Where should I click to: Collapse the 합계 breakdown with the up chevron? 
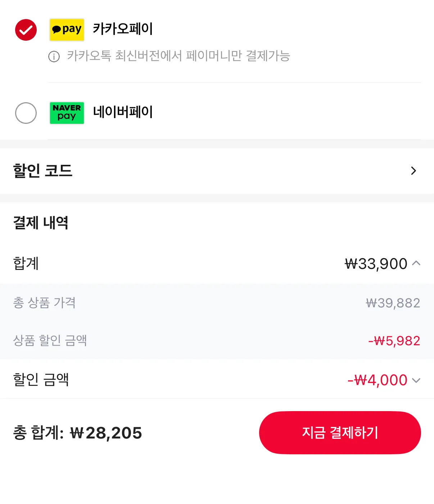click(x=416, y=263)
